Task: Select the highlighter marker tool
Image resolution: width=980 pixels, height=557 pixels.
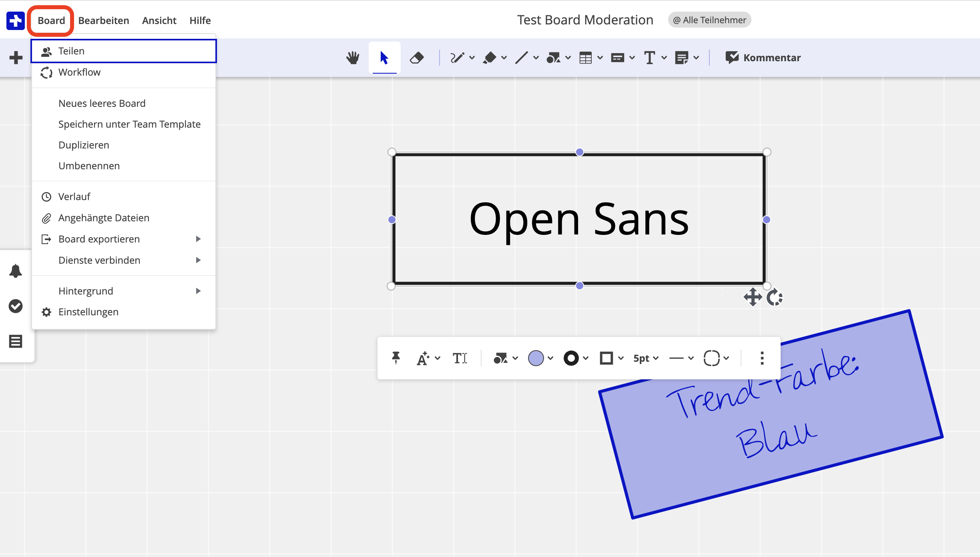Action: pyautogui.click(x=489, y=58)
